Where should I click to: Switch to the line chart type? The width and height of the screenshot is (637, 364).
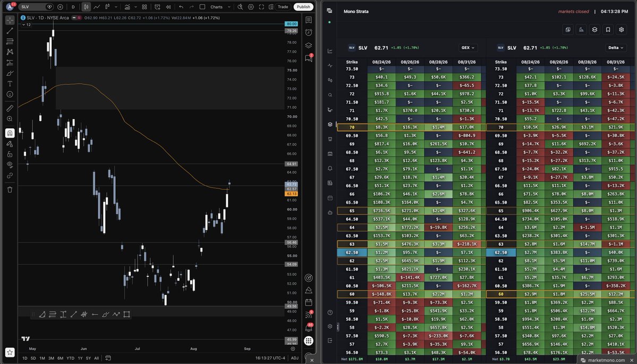pyautogui.click(x=97, y=7)
